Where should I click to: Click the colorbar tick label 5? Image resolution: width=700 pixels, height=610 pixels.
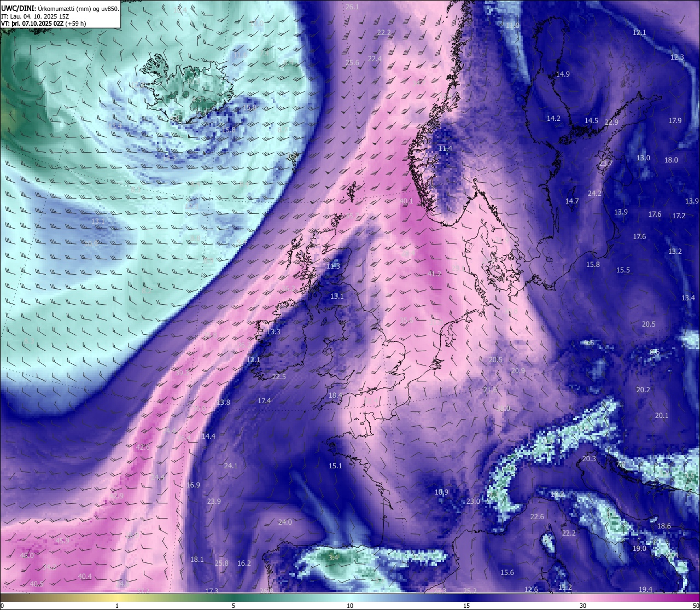click(x=234, y=606)
